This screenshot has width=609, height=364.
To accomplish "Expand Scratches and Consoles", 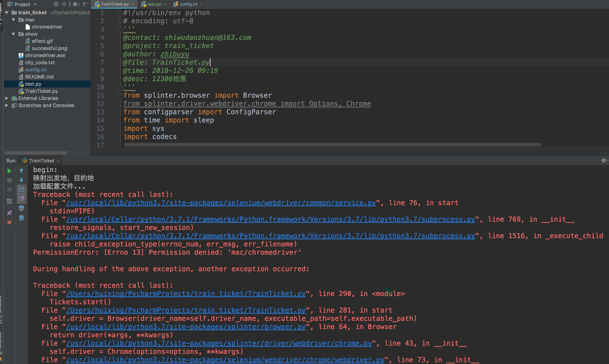I will point(7,105).
